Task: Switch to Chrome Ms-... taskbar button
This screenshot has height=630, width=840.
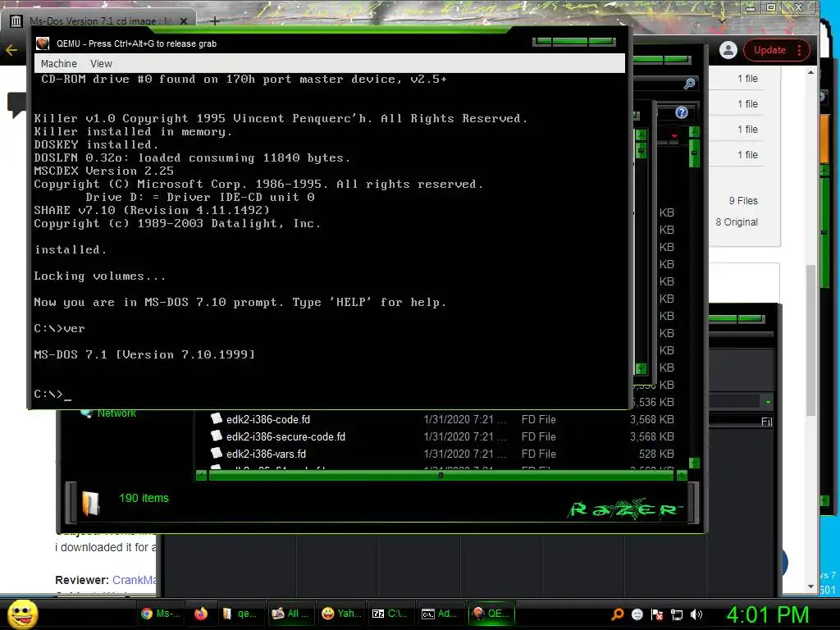Action: point(160,614)
